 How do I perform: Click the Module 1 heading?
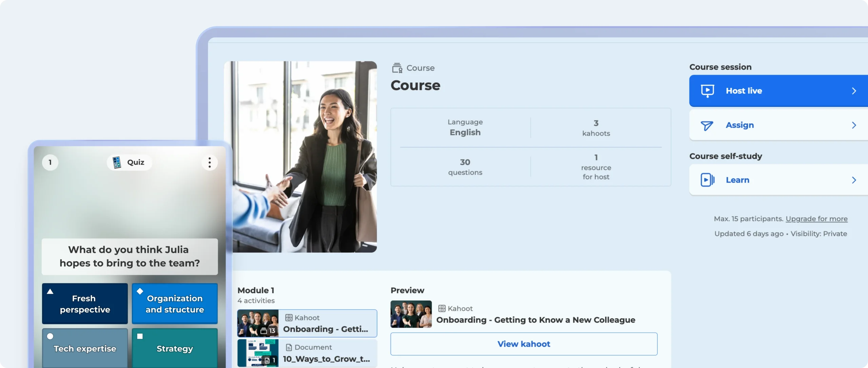pyautogui.click(x=256, y=290)
